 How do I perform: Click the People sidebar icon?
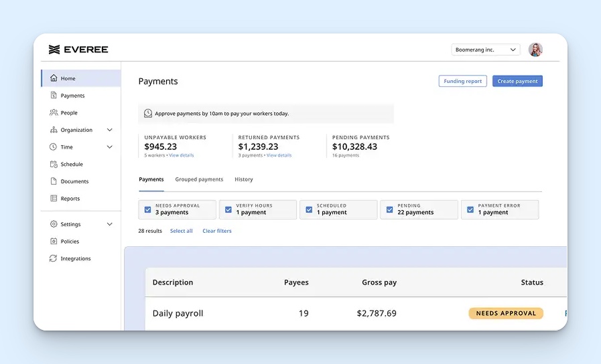(x=54, y=112)
